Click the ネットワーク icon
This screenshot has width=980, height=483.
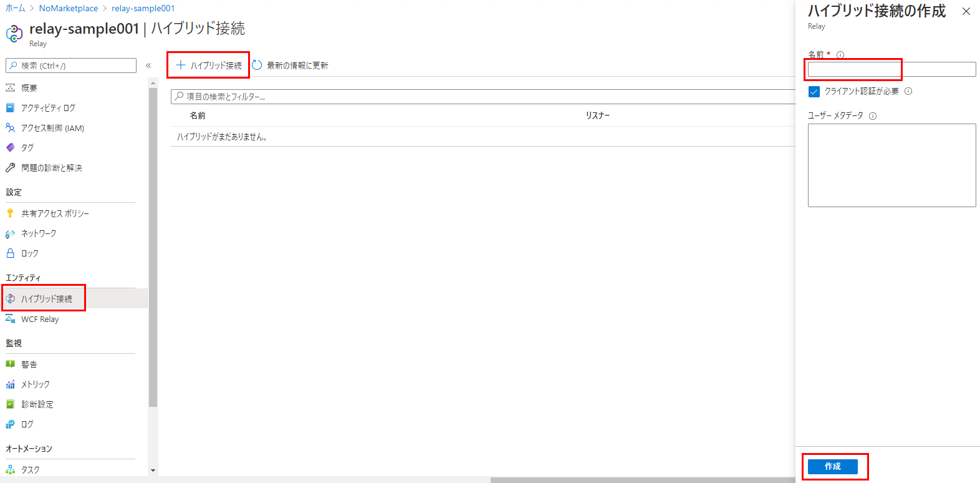pos(10,233)
